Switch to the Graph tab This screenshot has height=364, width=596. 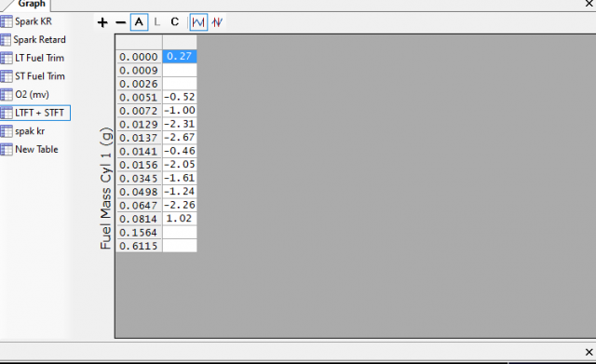click(31, 4)
